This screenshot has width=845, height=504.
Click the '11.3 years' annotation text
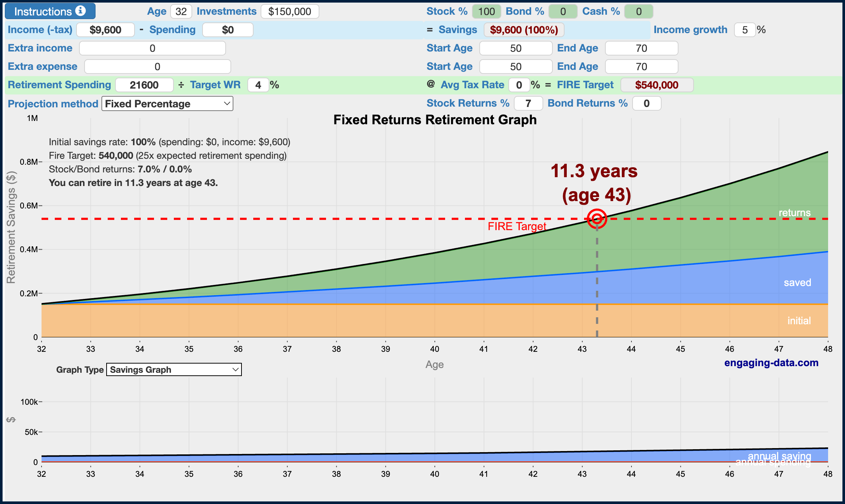pos(594,171)
